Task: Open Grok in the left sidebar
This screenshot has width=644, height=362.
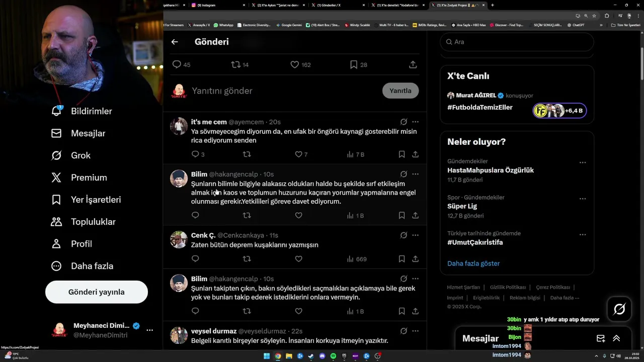Action: click(x=71, y=155)
